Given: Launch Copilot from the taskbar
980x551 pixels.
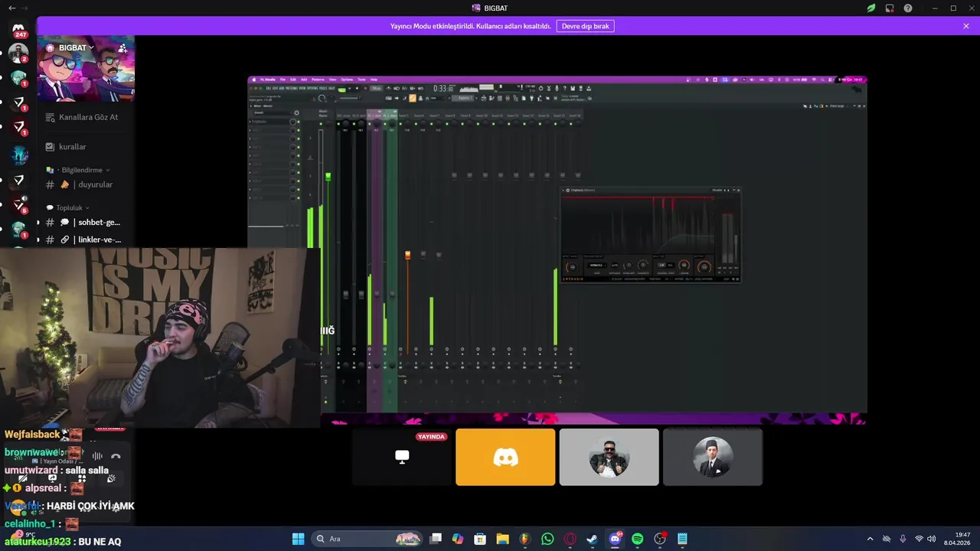Looking at the screenshot, I should [x=458, y=539].
